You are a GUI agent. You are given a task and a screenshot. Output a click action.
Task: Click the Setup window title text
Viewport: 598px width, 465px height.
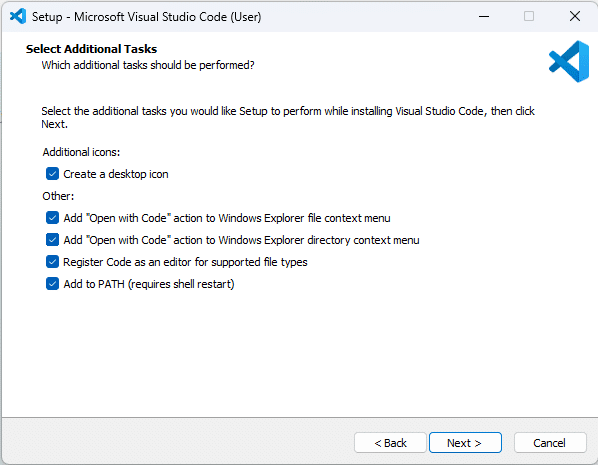pyautogui.click(x=146, y=17)
